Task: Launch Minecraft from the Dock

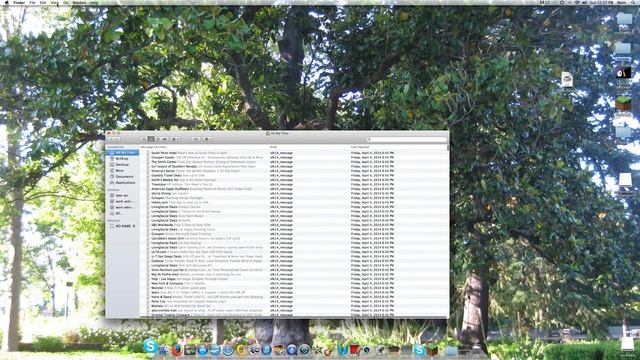Action: (x=433, y=350)
